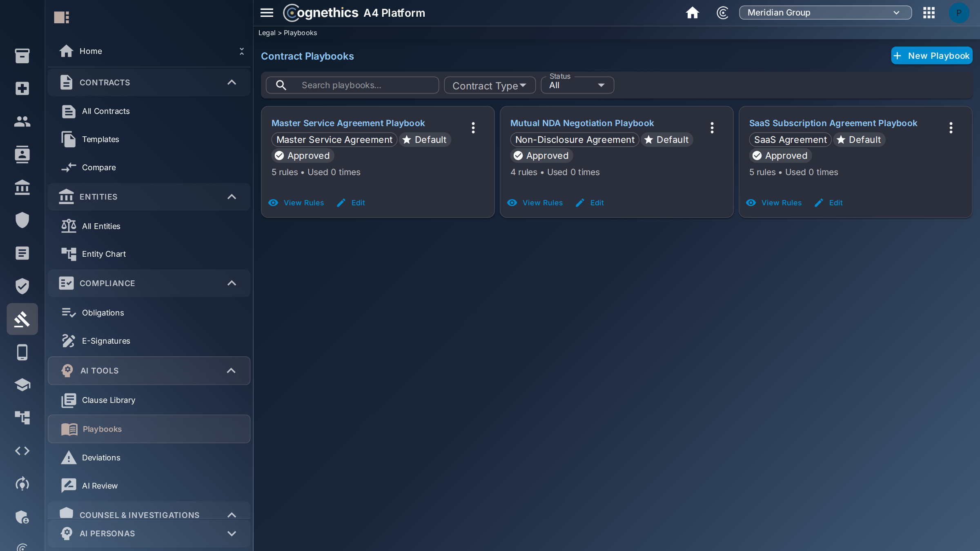Screen dimensions: 980x551
Task: Open All Contracts in the sidebar
Action: click(x=149, y=111)
